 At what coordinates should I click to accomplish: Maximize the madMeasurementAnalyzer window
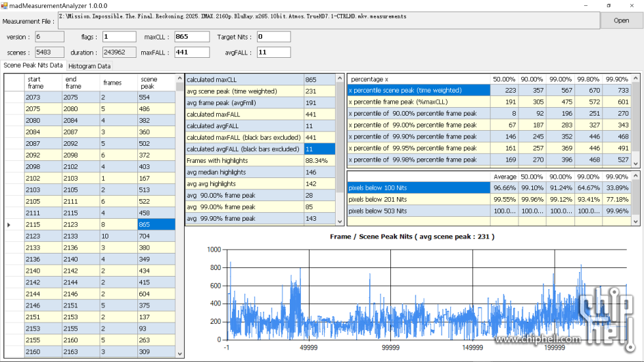(x=608, y=5)
